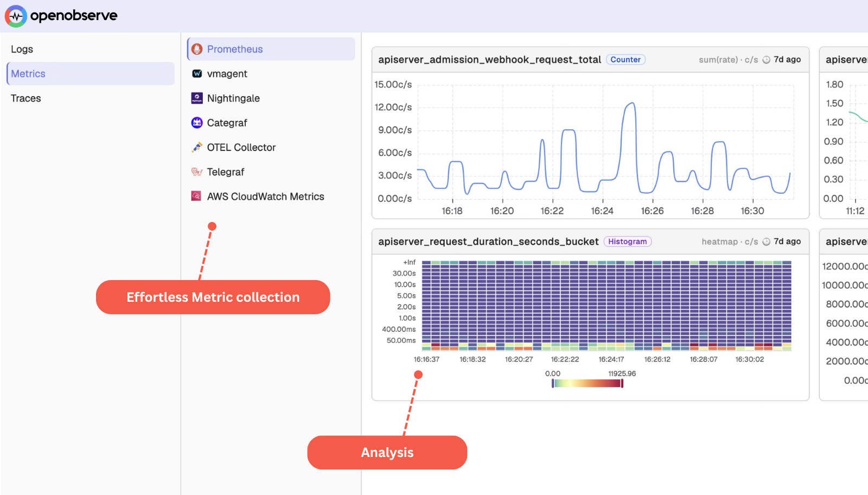Image resolution: width=868 pixels, height=495 pixels.
Task: Click the Prometheus flame icon
Action: [197, 49]
